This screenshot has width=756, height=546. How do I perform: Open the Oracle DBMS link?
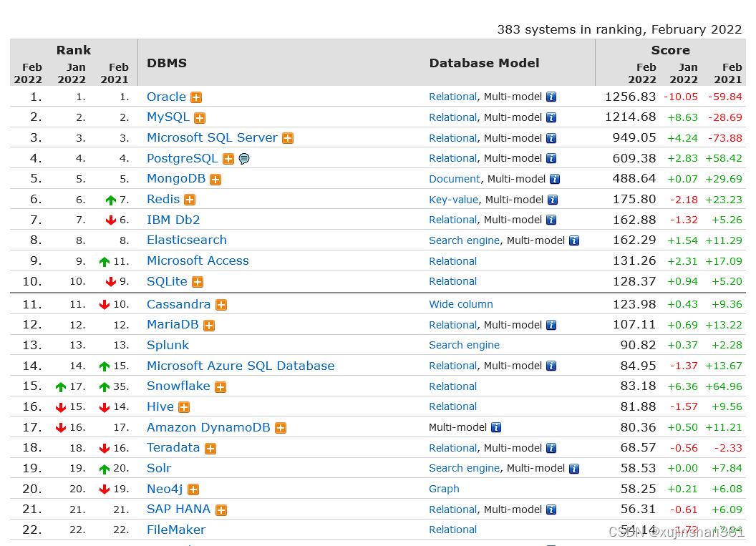tap(166, 97)
